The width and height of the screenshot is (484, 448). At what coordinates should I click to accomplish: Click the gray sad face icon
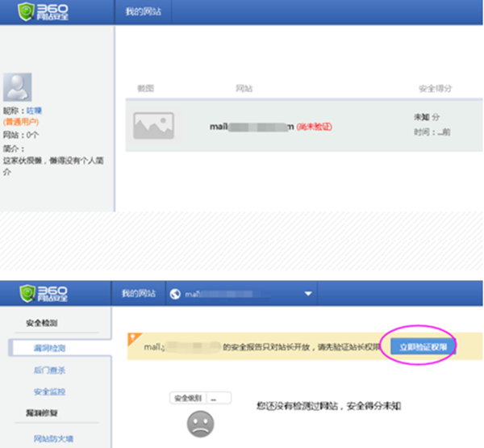[200, 424]
